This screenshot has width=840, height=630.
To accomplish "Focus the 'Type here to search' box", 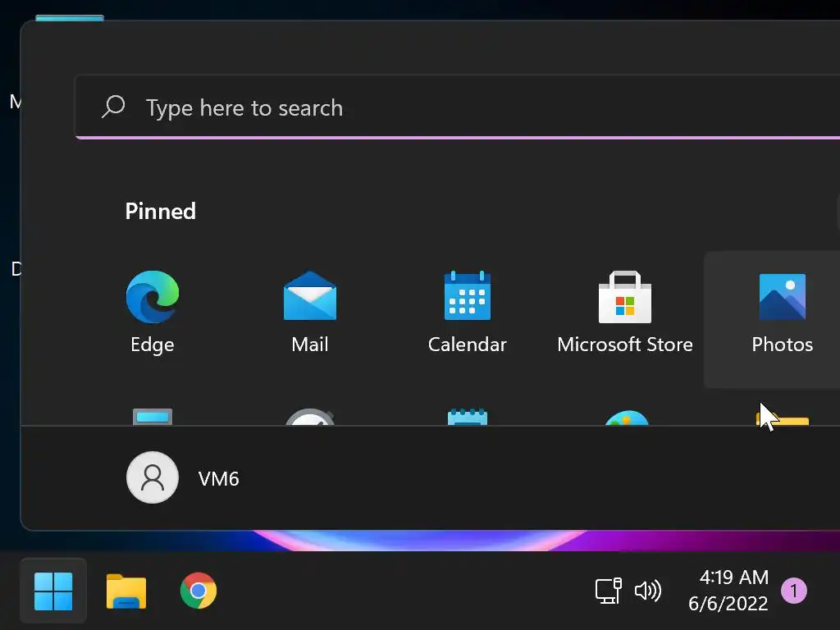I will pyautogui.click(x=458, y=107).
